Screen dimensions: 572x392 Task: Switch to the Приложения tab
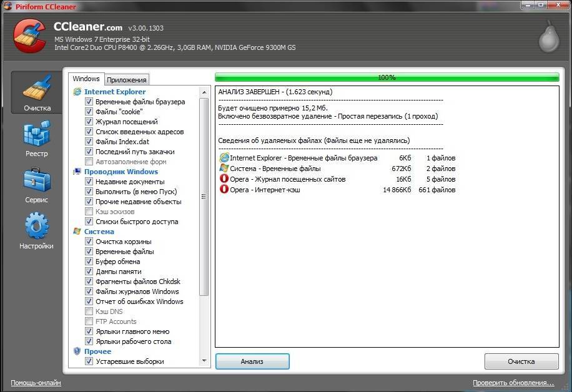127,79
